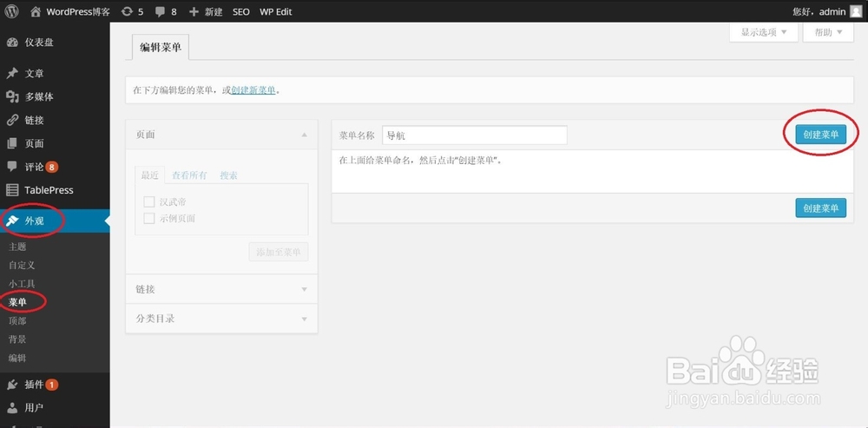This screenshot has width=868, height=428.
Task: Click the updates count 5
Action: click(141, 11)
